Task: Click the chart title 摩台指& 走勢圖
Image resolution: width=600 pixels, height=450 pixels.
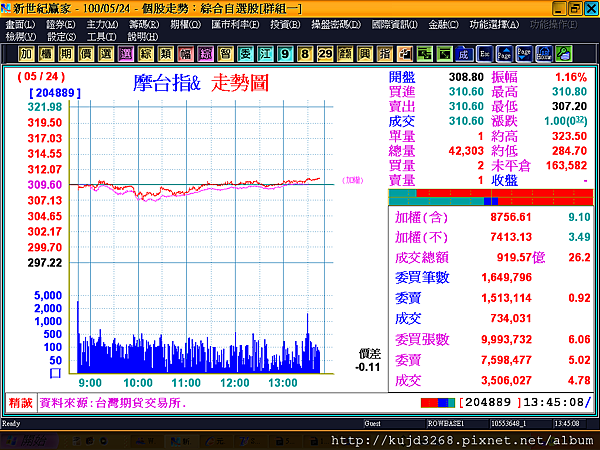Action: pos(201,83)
